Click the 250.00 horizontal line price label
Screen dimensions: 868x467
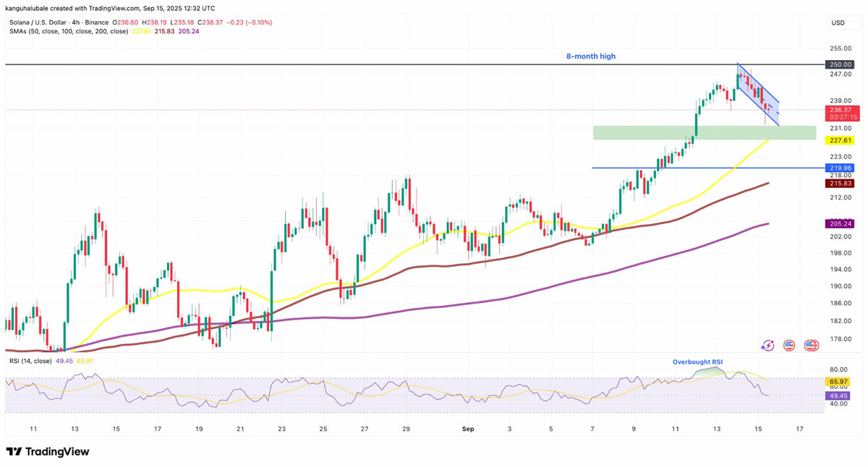point(841,64)
